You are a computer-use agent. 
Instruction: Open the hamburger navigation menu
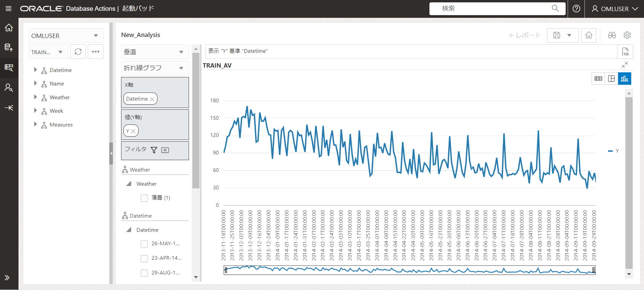point(9,9)
